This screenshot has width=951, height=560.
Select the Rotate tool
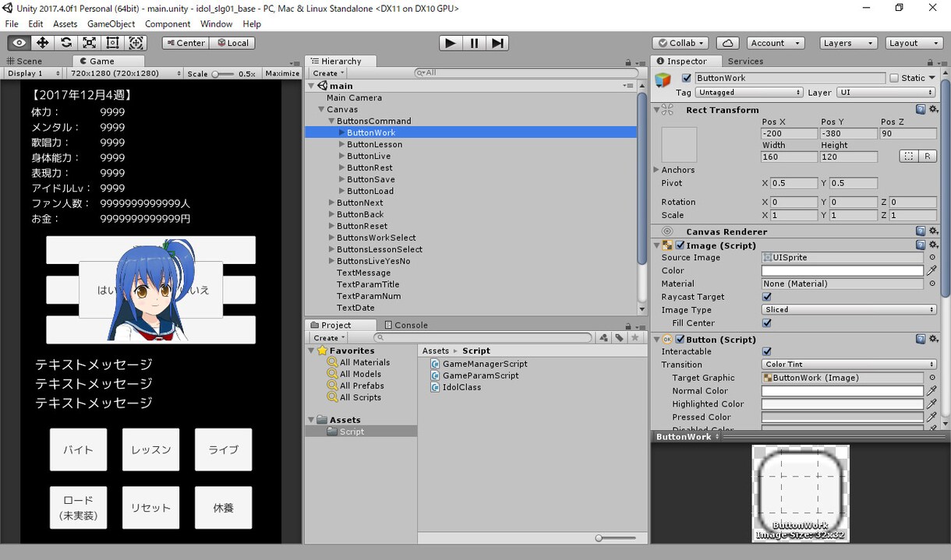tap(66, 43)
